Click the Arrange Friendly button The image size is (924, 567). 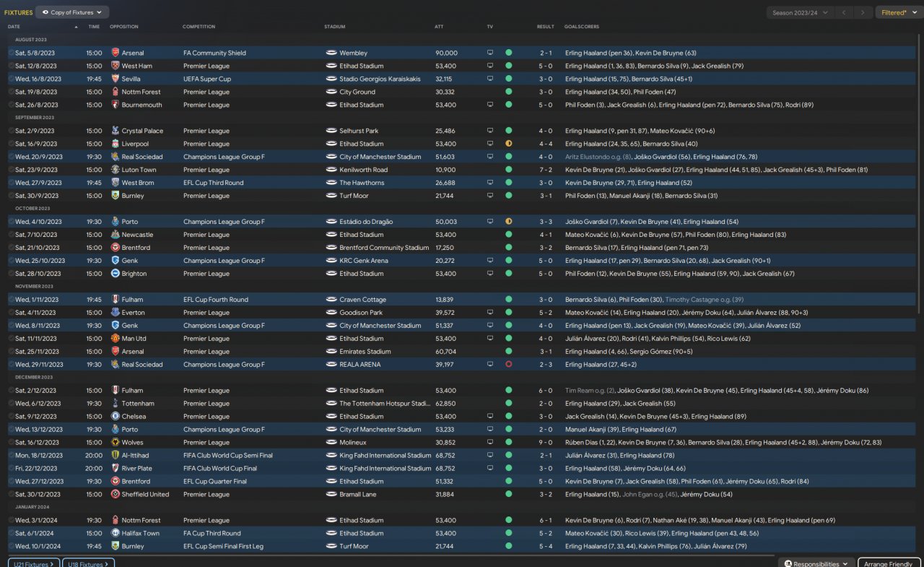point(889,563)
